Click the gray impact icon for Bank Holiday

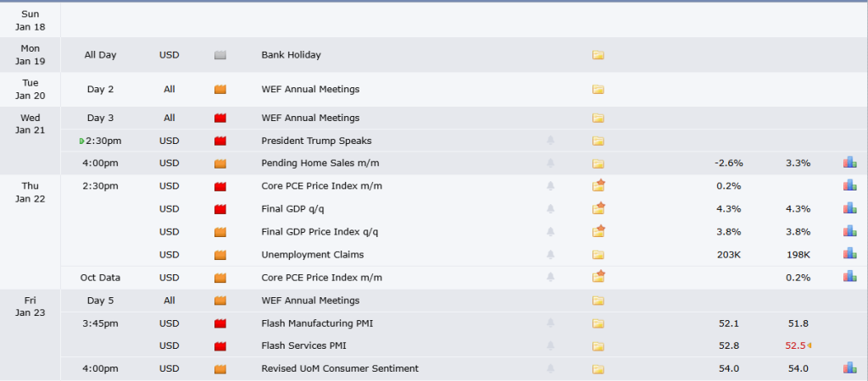pos(221,55)
